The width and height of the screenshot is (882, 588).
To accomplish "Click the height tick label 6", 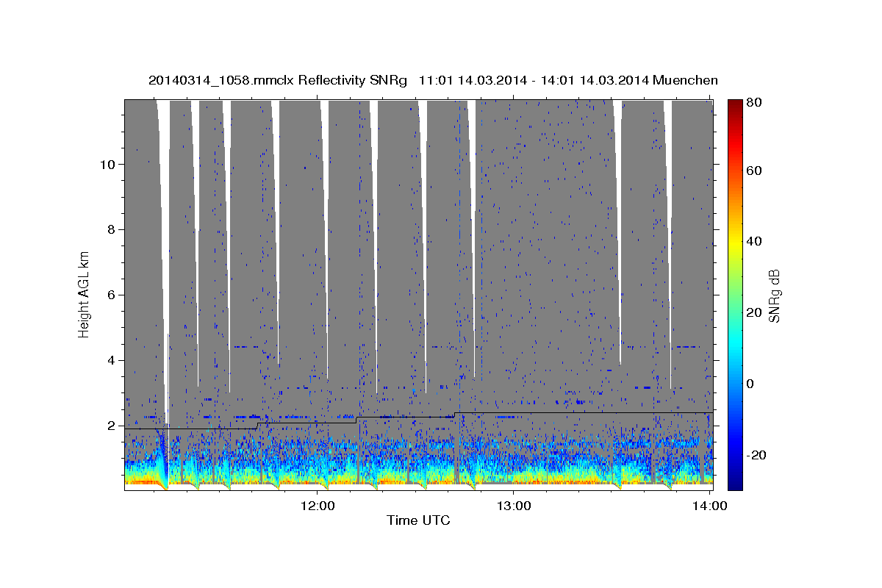I will 112,295.
